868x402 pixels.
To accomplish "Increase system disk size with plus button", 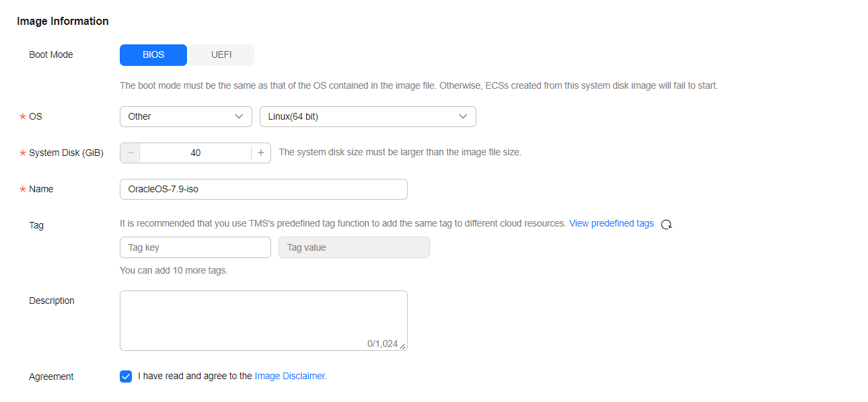I will point(261,153).
